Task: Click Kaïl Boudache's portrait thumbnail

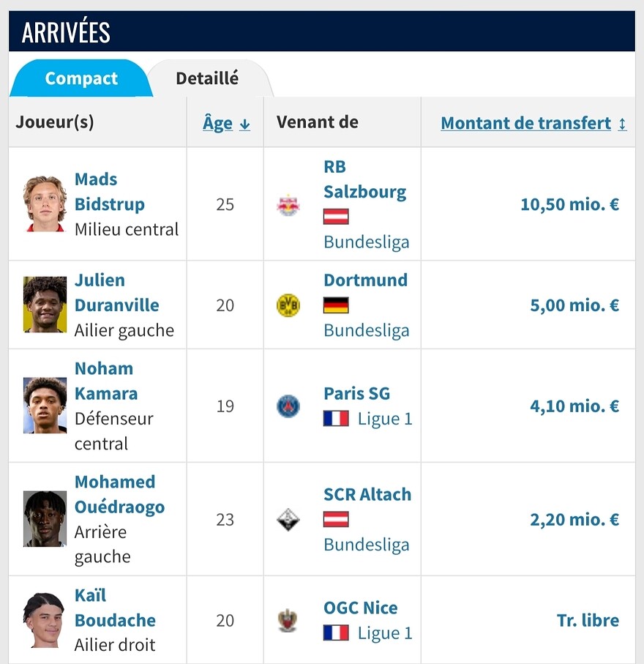Action: click(45, 620)
